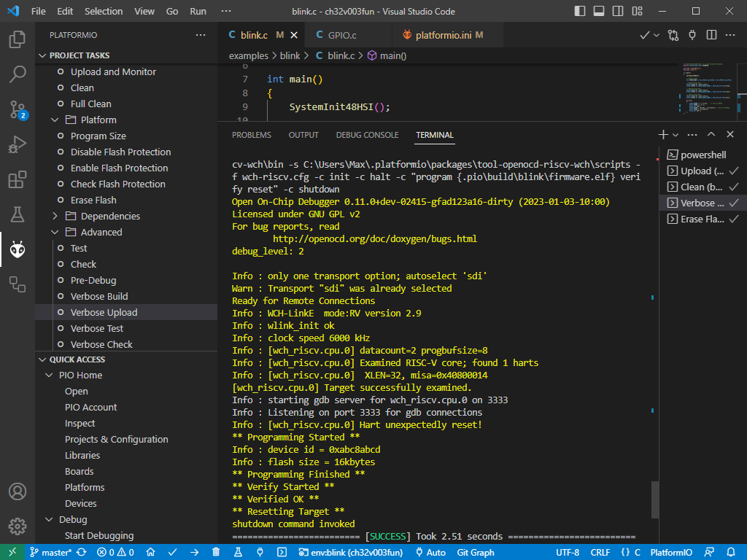Open the Run and Debug view
The width and height of the screenshot is (747, 560).
(18, 144)
